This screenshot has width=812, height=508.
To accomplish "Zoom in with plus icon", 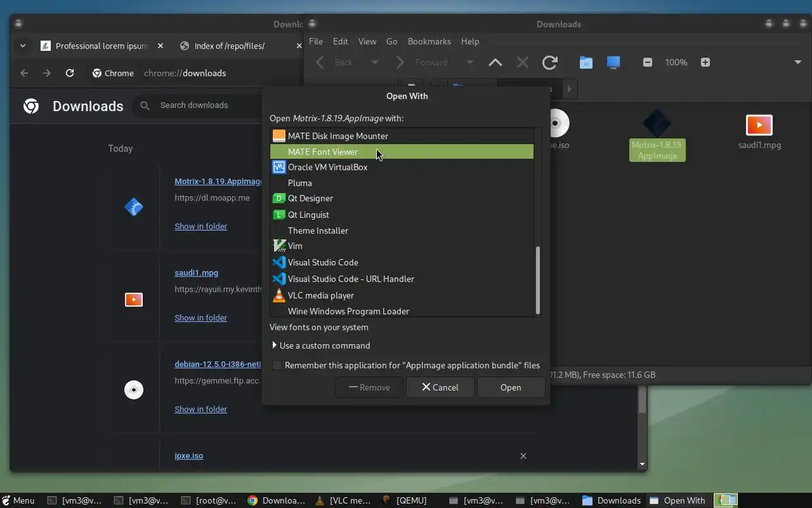I will click(x=705, y=62).
